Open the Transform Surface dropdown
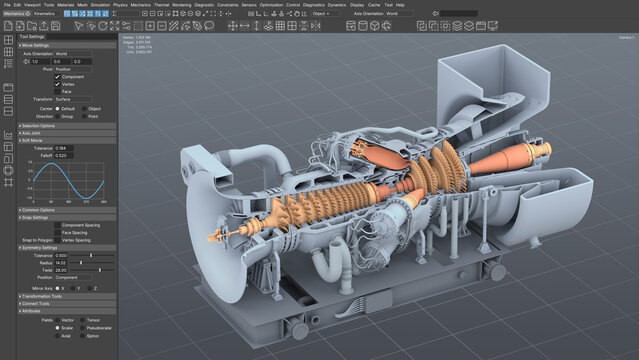 coord(73,99)
